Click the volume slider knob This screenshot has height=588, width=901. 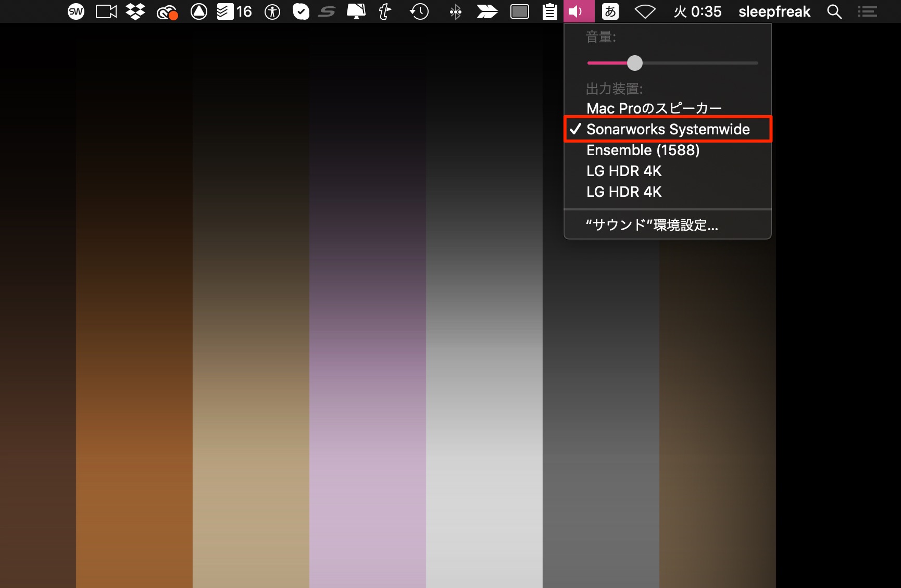click(634, 63)
